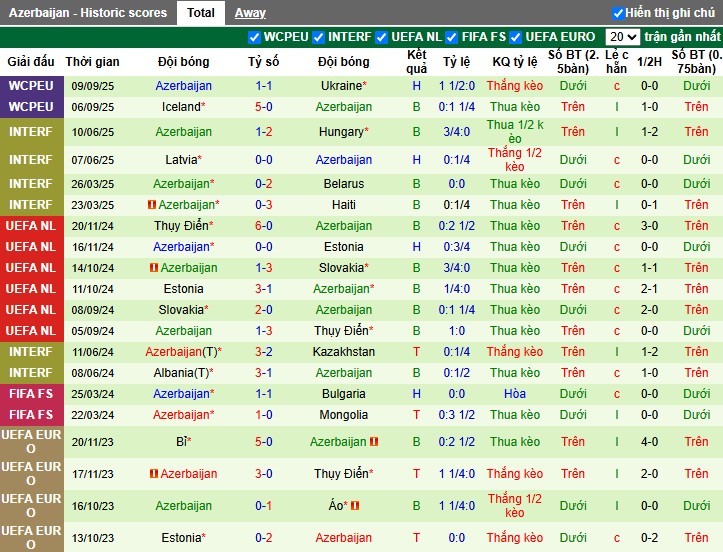Click Iceland team name link
Viewport: 723px width, 552px height.
pos(181,107)
